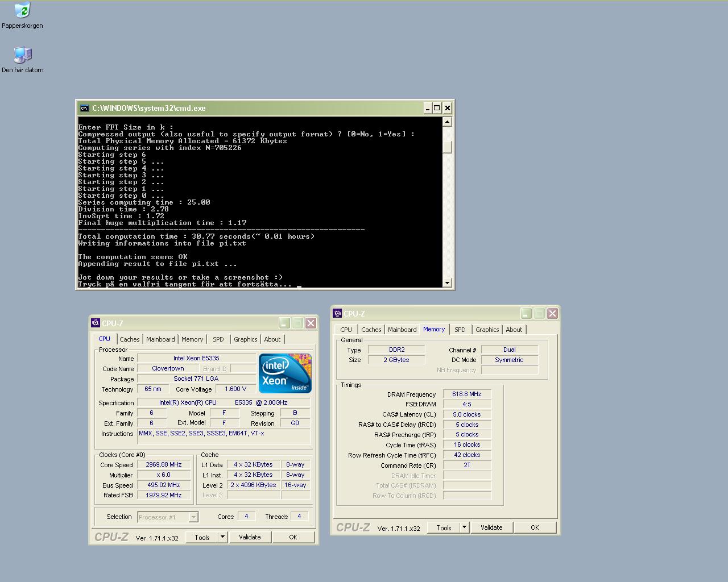This screenshot has height=582, width=728.
Task: Click scroll down arrow in cmd window
Action: [447, 282]
